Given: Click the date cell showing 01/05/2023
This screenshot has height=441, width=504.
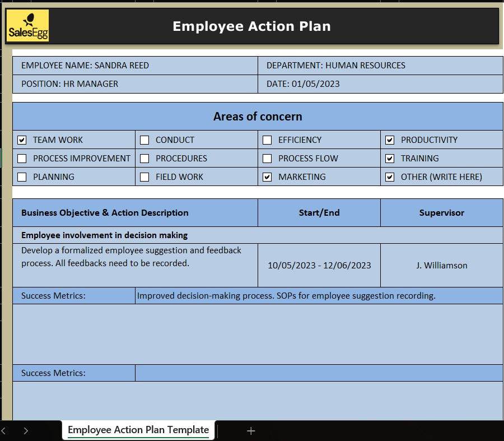Looking at the screenshot, I should click(x=380, y=84).
